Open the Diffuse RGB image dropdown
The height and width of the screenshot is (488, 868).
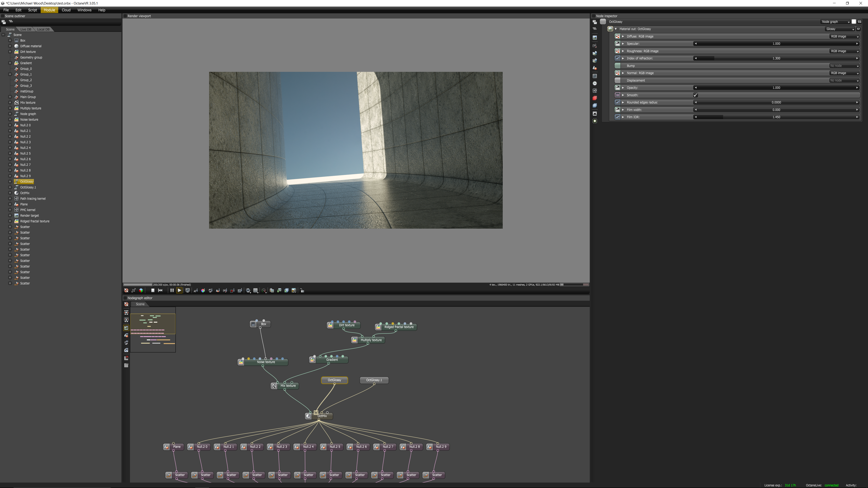(x=844, y=36)
